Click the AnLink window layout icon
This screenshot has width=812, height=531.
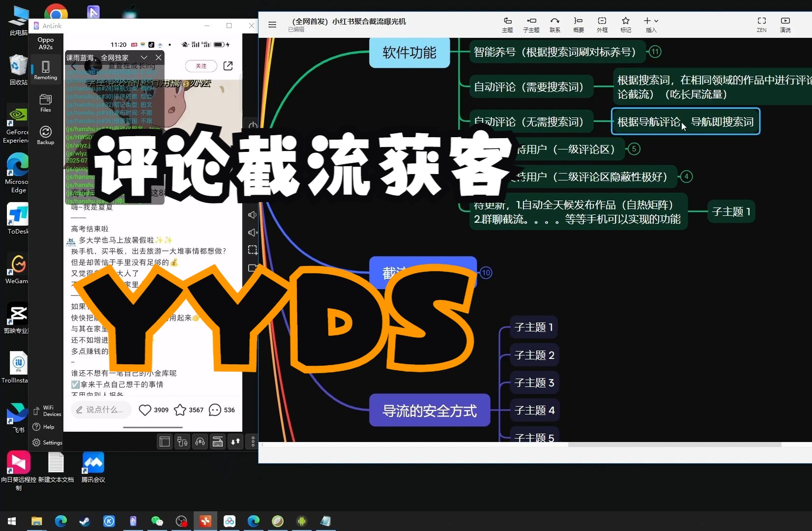coord(165,442)
